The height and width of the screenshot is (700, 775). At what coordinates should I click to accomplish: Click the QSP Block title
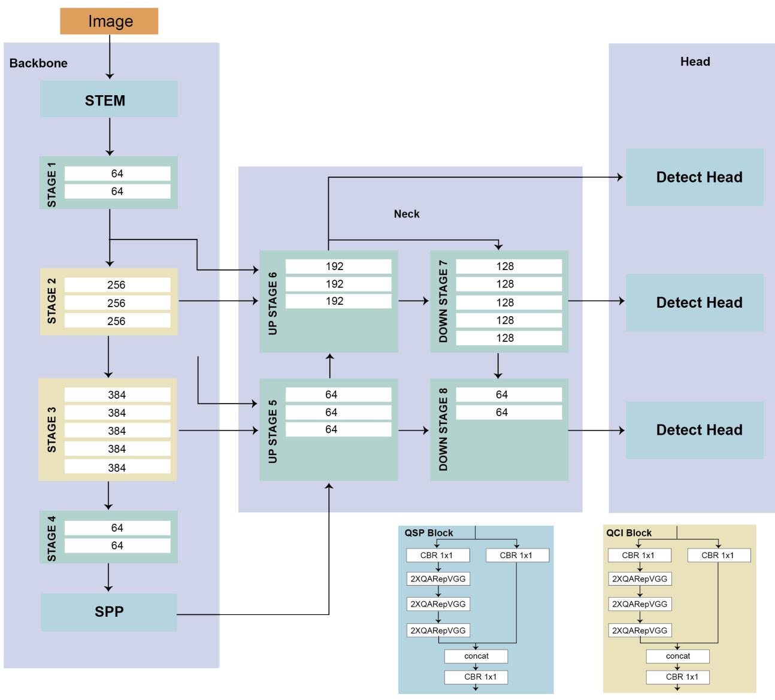pos(429,533)
